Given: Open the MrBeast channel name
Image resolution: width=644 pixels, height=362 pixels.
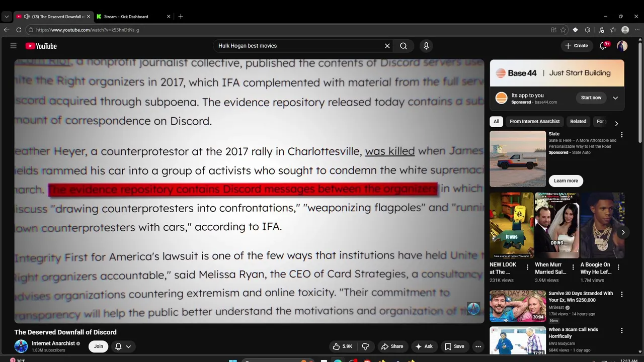Looking at the screenshot, I should [556, 307].
